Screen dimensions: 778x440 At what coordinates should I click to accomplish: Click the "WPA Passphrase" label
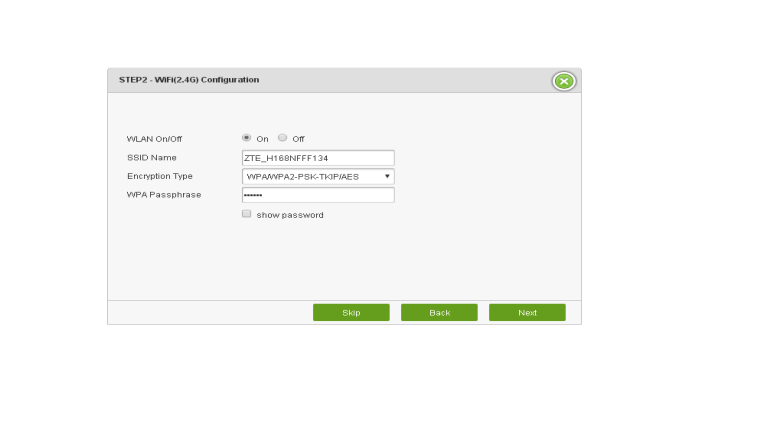click(164, 195)
